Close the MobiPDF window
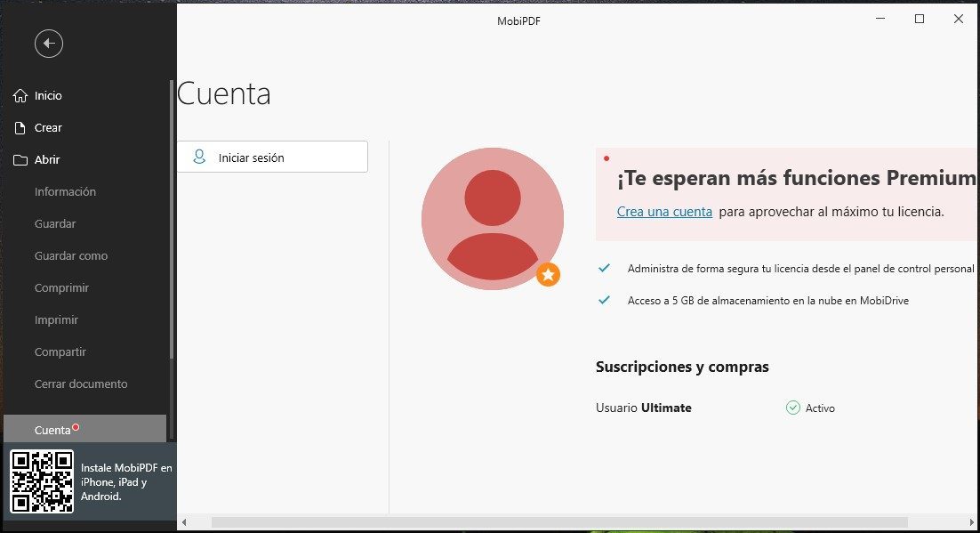This screenshot has width=980, height=533. click(958, 19)
